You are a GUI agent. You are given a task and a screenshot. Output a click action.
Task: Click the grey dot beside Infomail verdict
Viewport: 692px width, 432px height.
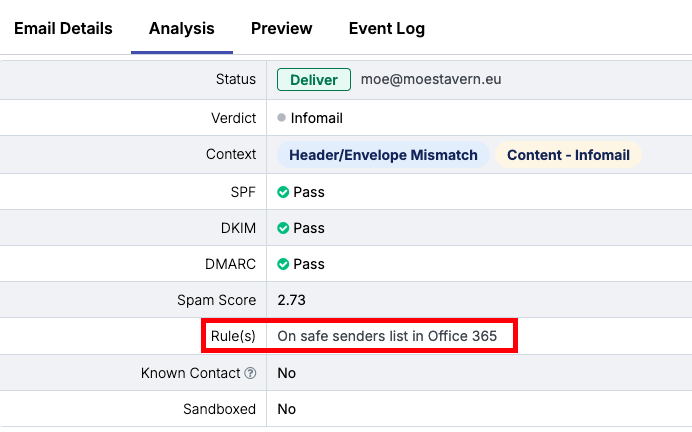tap(282, 118)
